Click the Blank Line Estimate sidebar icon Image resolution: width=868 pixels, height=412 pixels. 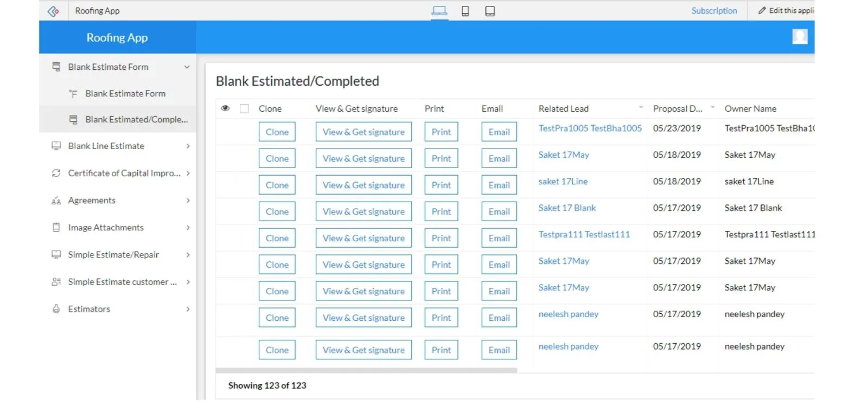pos(56,146)
